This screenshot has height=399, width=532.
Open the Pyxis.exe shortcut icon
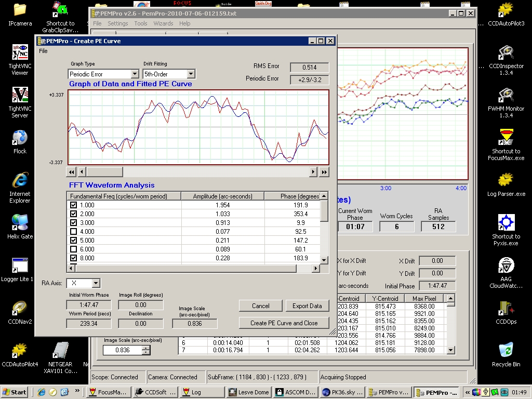coord(506,222)
